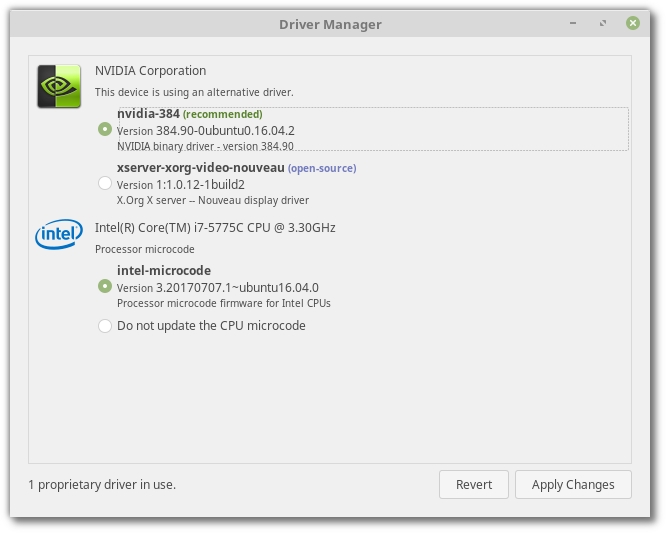Click the (open-source) label
The height and width of the screenshot is (533, 666).
click(x=322, y=168)
